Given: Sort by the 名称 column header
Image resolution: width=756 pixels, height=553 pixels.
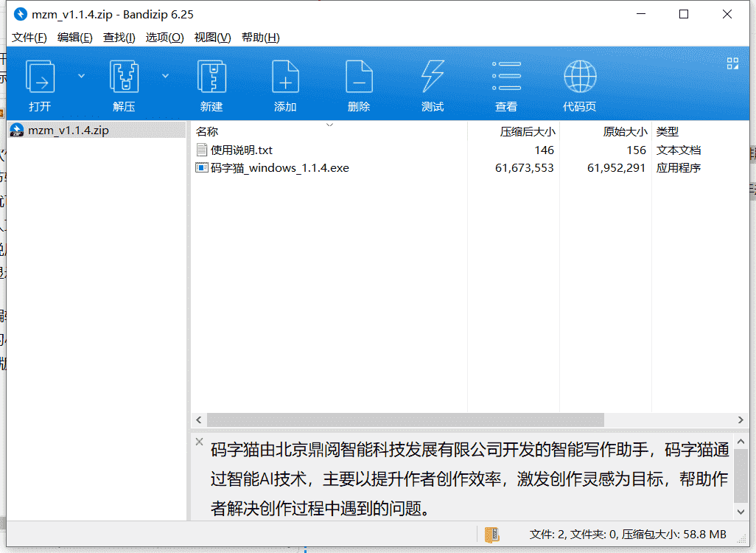Looking at the screenshot, I should (x=330, y=131).
